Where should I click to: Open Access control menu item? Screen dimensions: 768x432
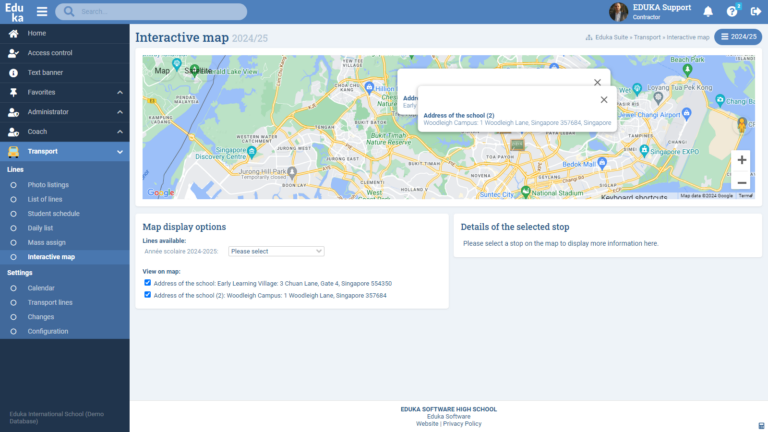(x=65, y=53)
